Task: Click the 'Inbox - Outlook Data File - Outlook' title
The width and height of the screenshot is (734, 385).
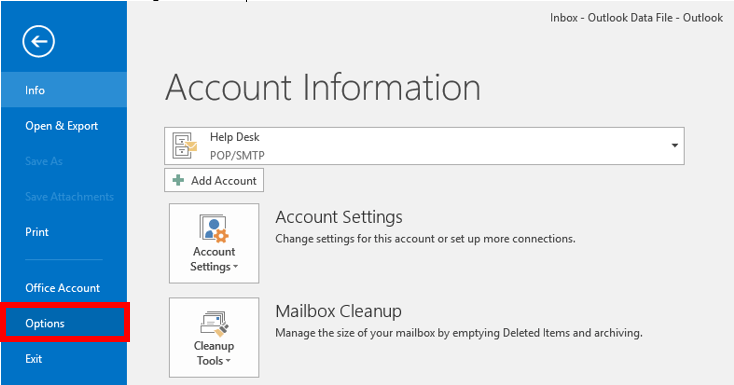Action: (x=636, y=18)
